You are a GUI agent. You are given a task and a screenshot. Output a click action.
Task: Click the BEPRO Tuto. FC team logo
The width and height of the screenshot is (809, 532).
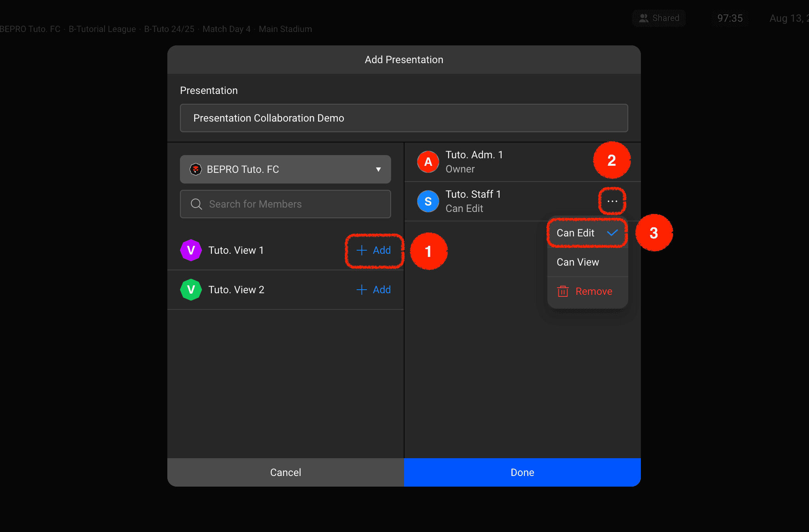pyautogui.click(x=196, y=169)
